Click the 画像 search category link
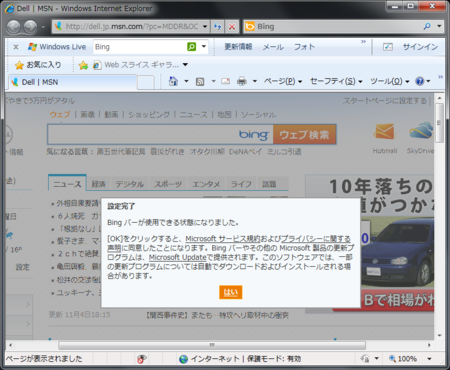 pos(88,115)
